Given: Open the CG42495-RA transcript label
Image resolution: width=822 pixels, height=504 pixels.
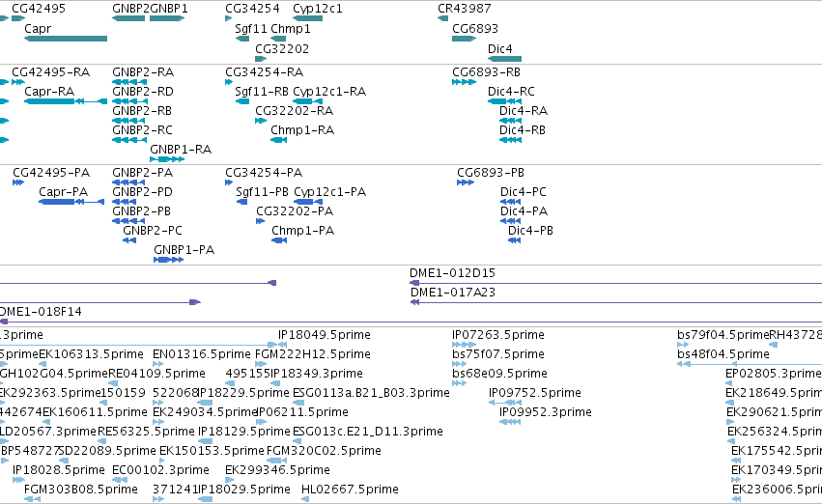Looking at the screenshot, I should click(51, 72).
